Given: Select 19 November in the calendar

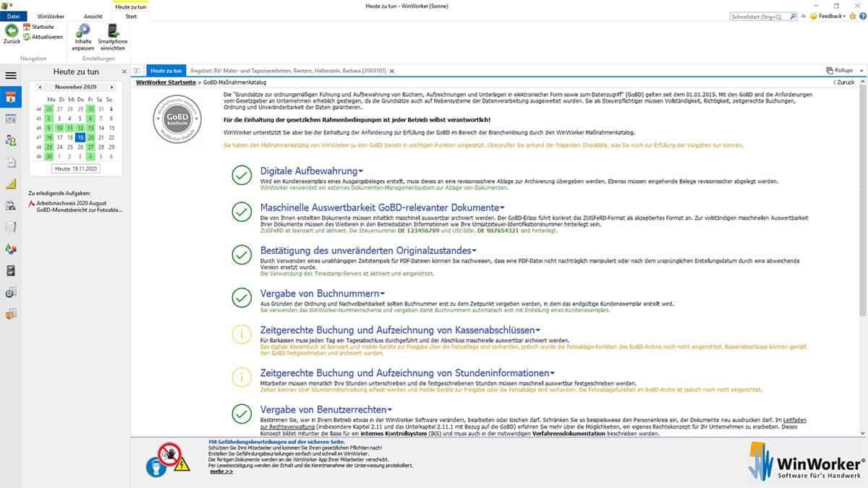Looking at the screenshot, I should [x=80, y=137].
